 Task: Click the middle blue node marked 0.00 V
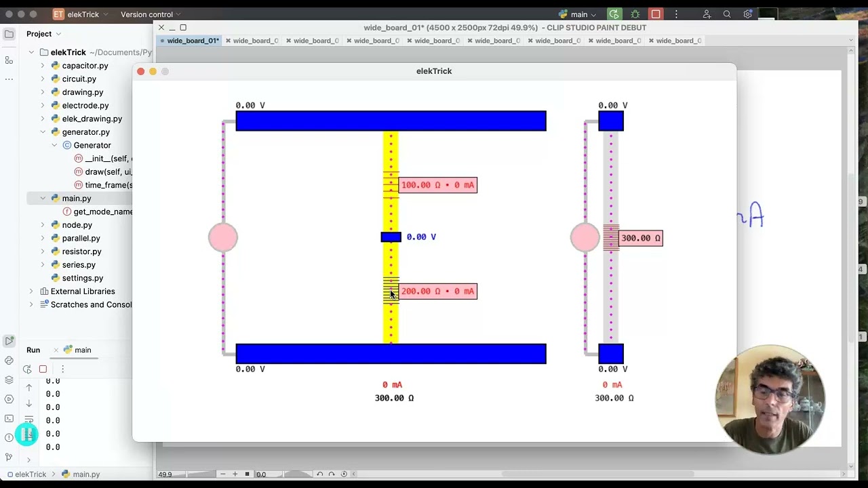click(x=391, y=237)
